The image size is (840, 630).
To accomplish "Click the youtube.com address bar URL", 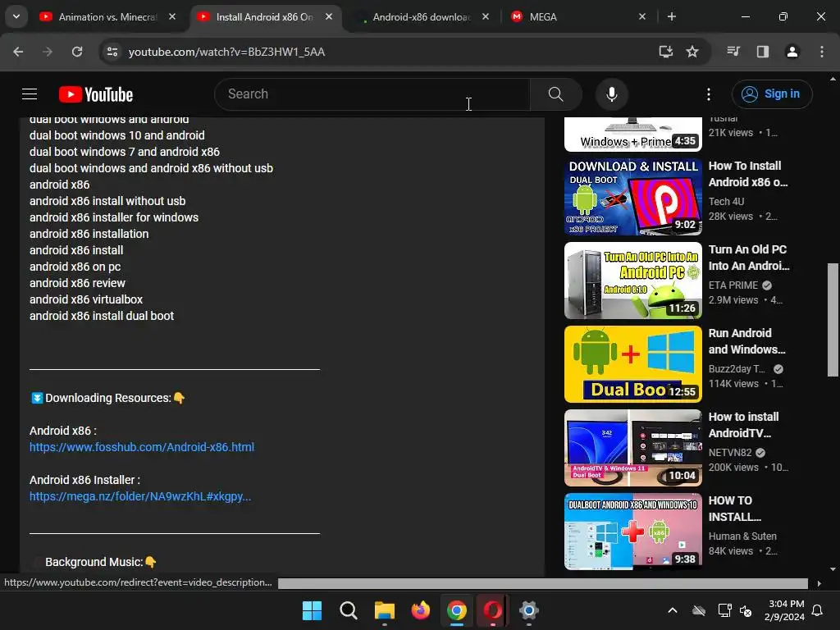I will point(226,52).
